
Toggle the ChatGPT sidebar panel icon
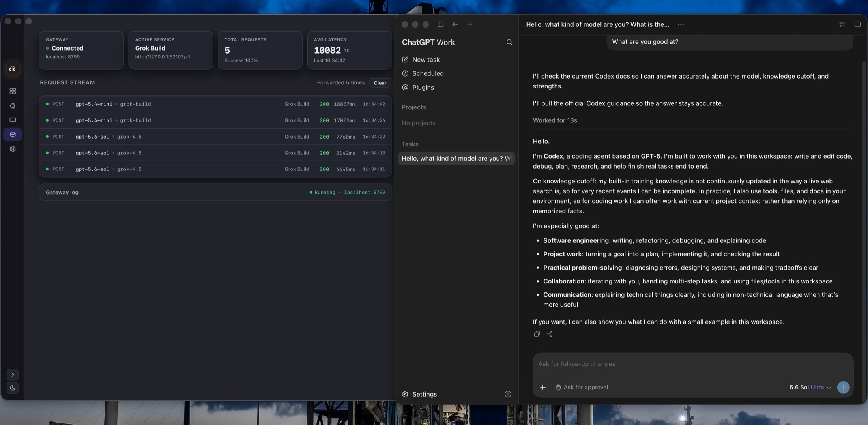point(440,24)
